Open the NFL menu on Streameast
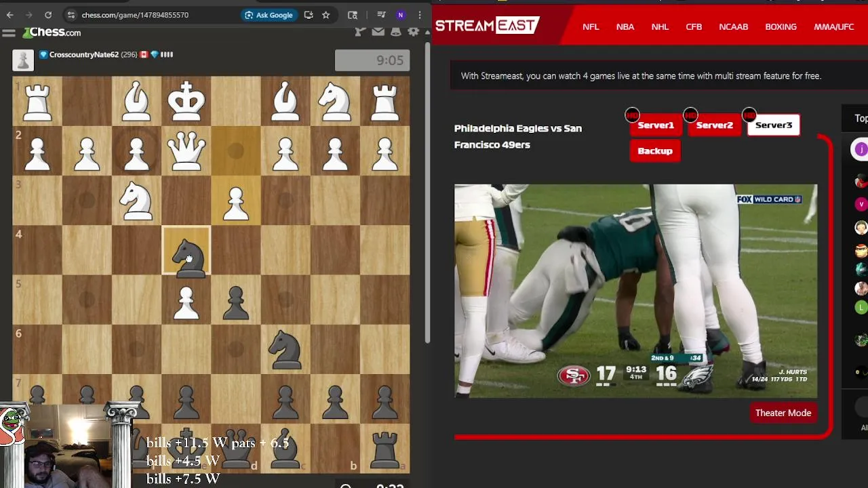868x488 pixels. [x=591, y=26]
